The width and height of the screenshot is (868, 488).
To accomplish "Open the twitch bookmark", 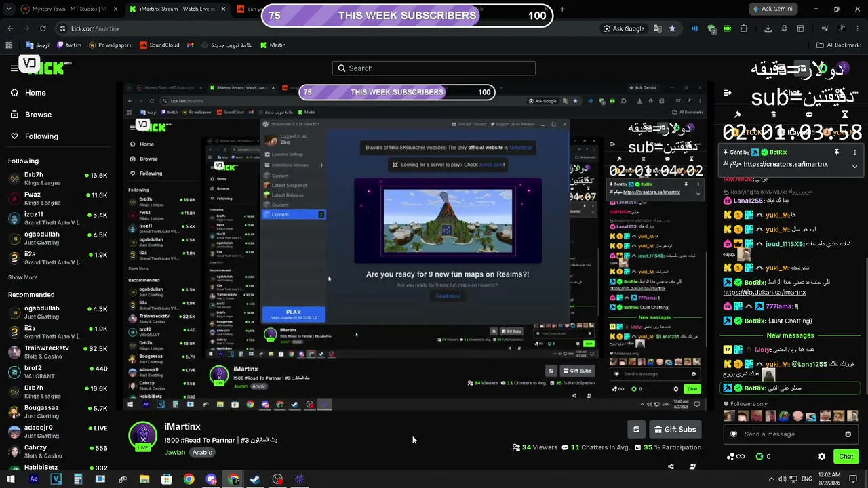I will (x=69, y=45).
